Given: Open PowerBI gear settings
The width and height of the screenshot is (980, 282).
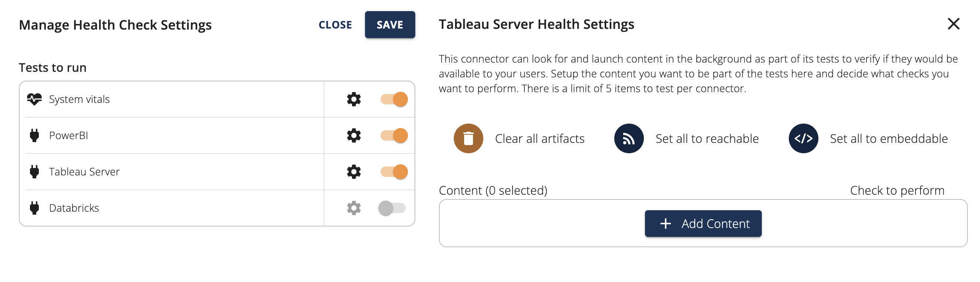Looking at the screenshot, I should coord(354,135).
